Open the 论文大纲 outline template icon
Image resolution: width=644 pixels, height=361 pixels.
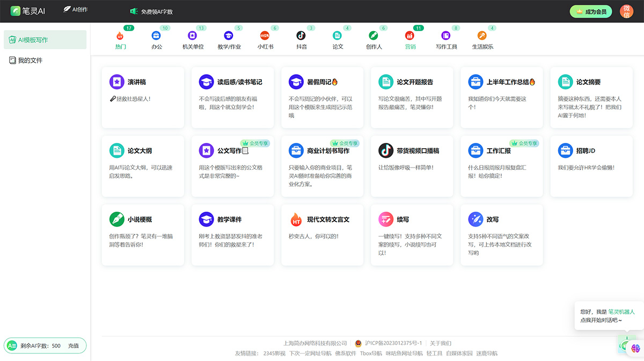(x=118, y=150)
